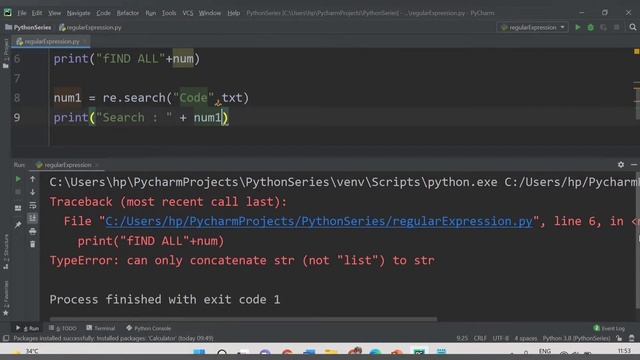Change 4 spaces indent setting
The image size is (640, 360).
526,338
